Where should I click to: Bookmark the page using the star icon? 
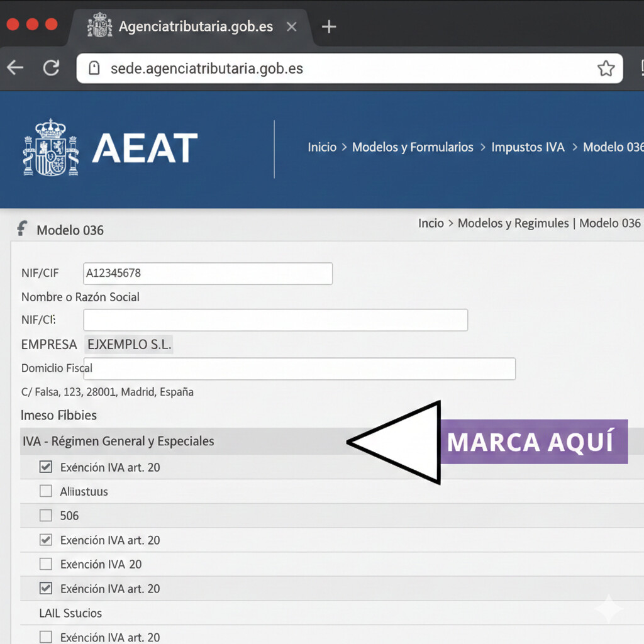tap(606, 68)
